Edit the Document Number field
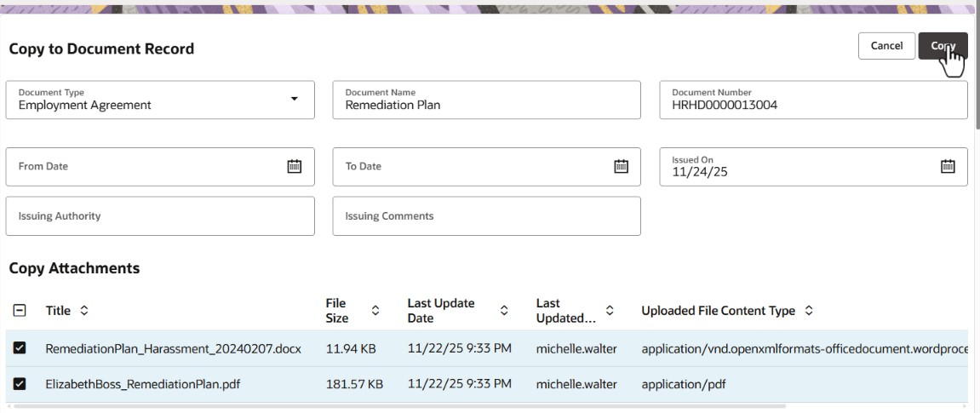Screen dimensions: 980x413 click(x=813, y=100)
